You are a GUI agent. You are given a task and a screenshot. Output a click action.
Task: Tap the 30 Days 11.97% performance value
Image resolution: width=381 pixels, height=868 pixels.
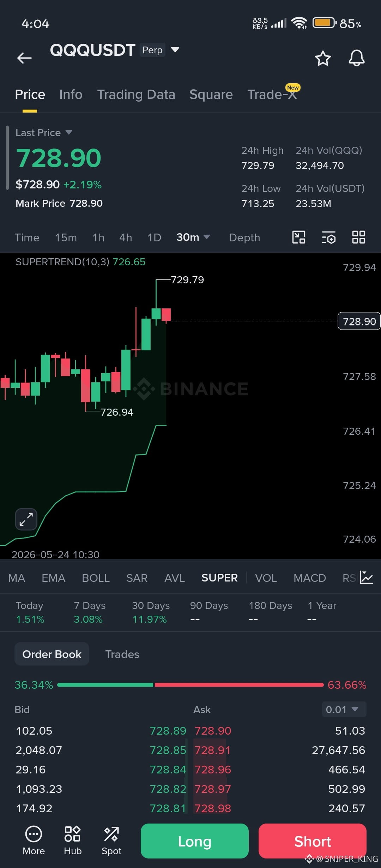tap(150, 619)
